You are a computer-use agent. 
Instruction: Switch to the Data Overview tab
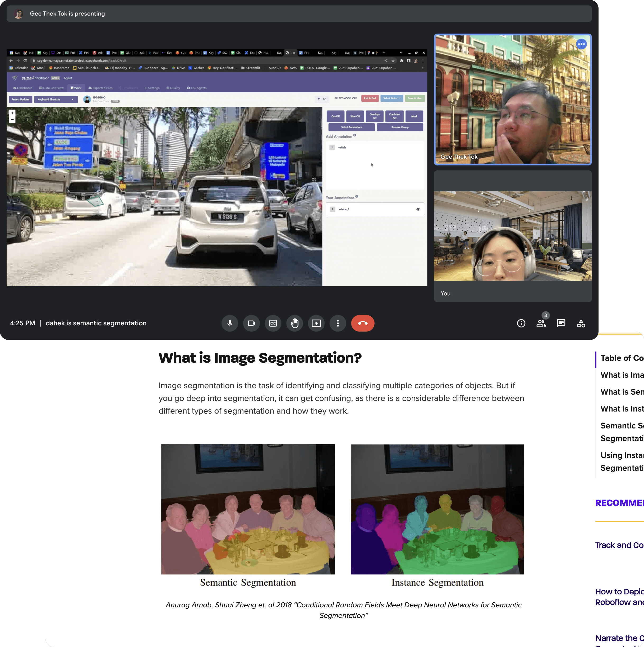(51, 88)
